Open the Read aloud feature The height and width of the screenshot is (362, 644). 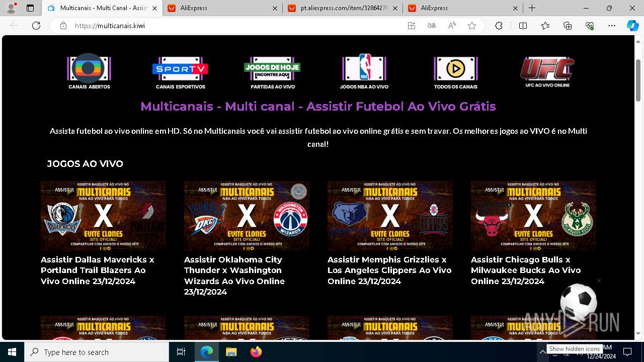(x=452, y=26)
